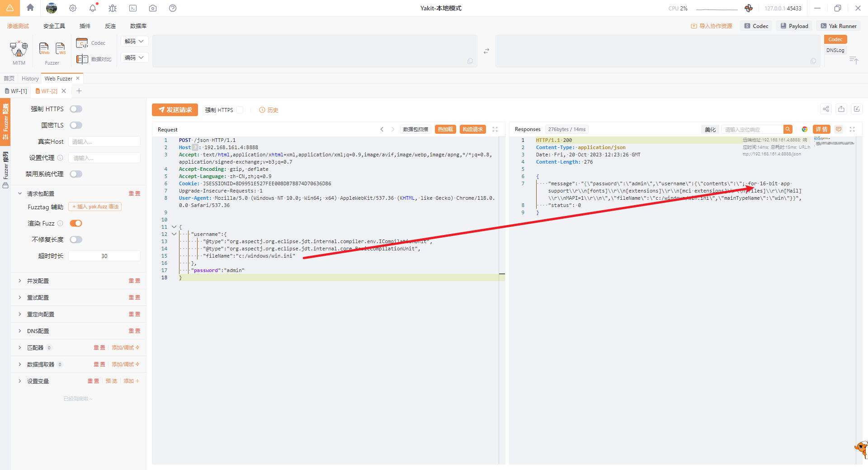Click the swap arrows between codec boxes
This screenshot has height=470, width=868.
point(486,51)
